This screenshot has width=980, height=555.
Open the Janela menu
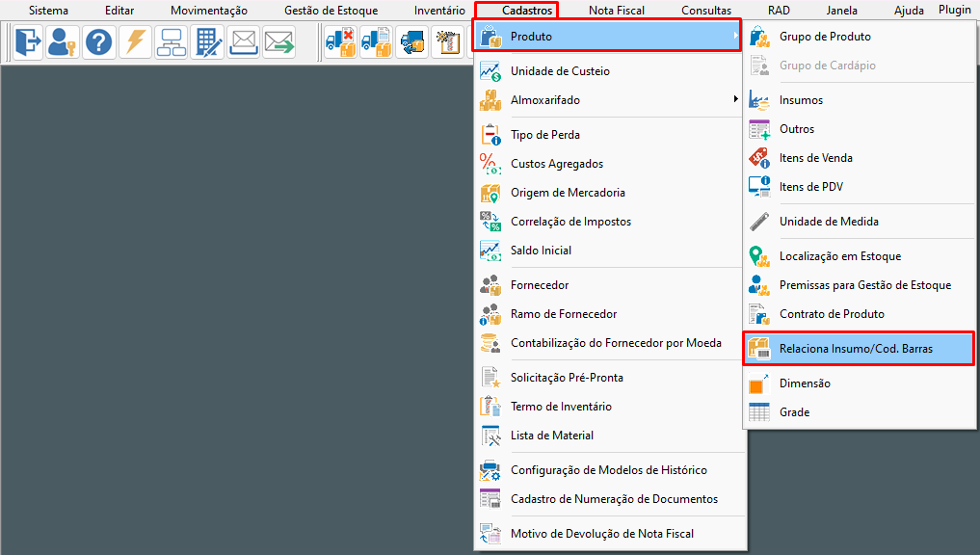842,10
